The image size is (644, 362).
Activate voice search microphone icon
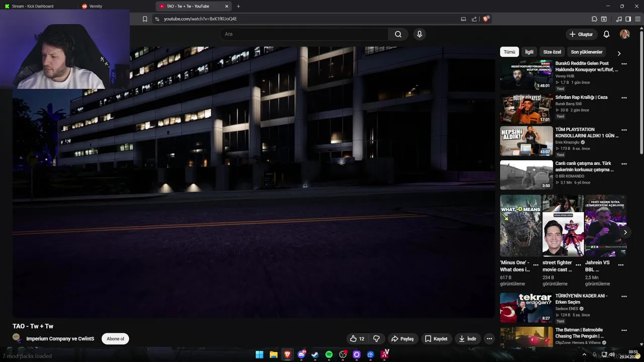420,34
